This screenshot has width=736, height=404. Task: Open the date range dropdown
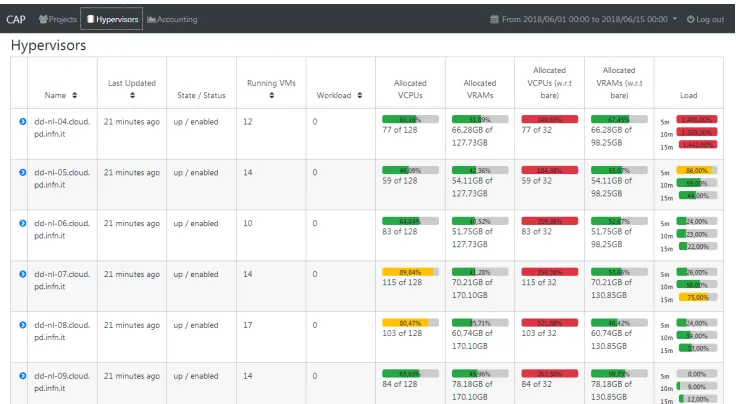click(584, 19)
